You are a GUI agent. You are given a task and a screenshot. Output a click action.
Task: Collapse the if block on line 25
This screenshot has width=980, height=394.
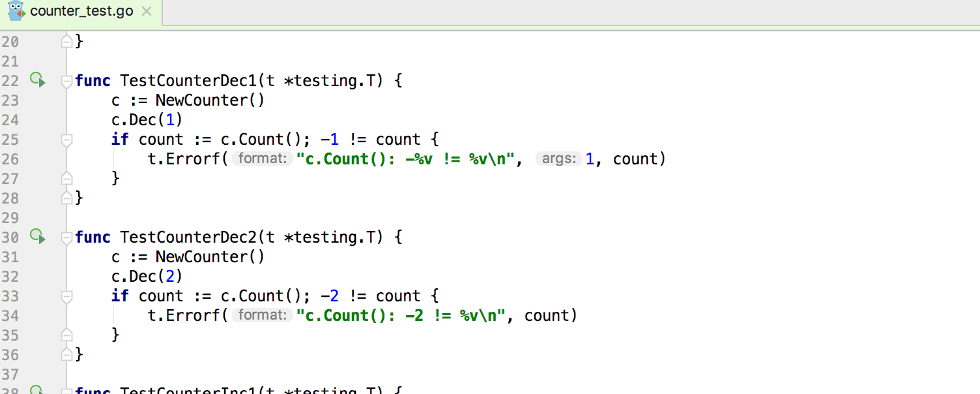(66, 140)
